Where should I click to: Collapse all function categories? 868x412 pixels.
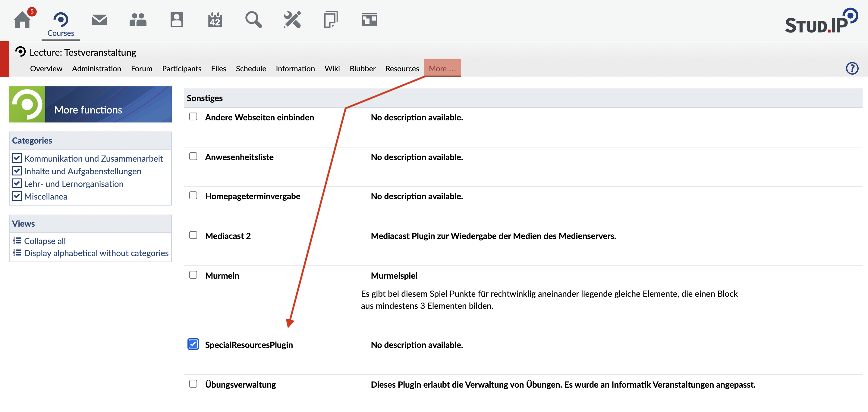click(x=45, y=241)
